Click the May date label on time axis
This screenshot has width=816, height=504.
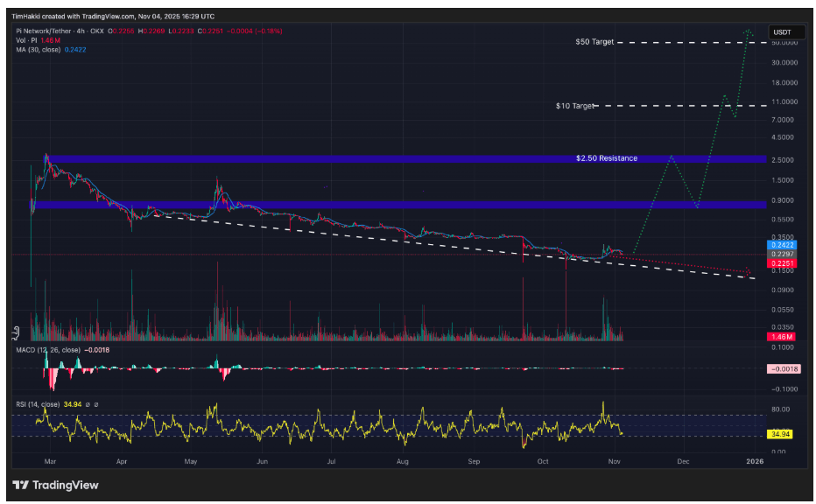point(191,461)
